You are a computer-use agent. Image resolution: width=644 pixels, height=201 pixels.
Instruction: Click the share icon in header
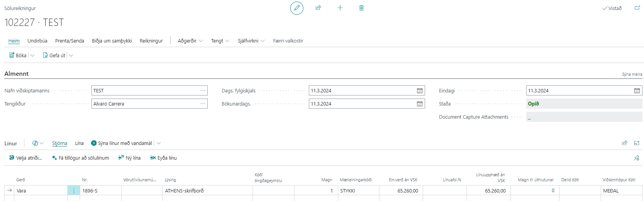[x=318, y=8]
